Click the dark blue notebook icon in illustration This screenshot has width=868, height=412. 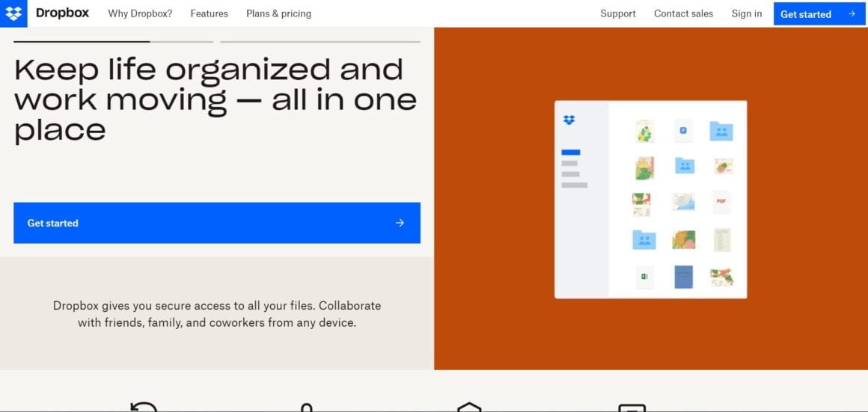tap(683, 277)
